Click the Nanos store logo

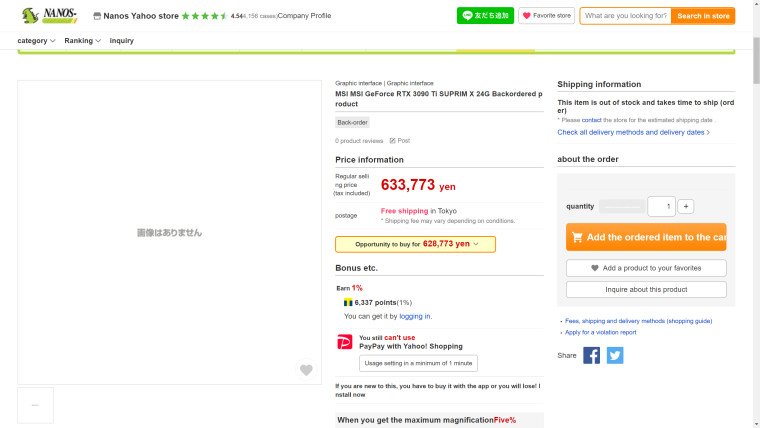pyautogui.click(x=49, y=16)
